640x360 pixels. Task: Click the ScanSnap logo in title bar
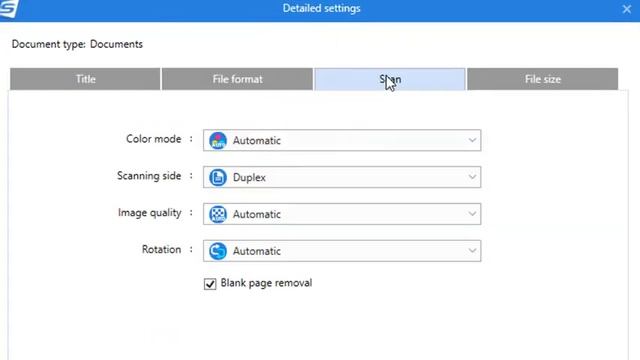(x=8, y=8)
